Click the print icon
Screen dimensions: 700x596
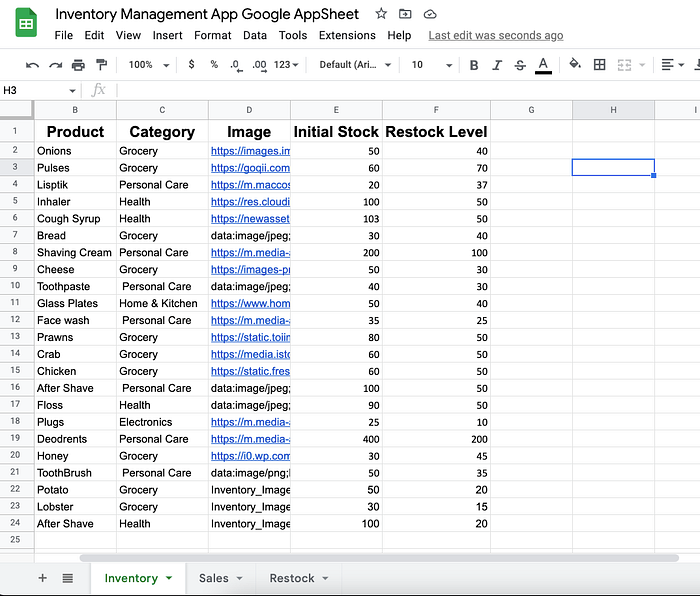click(78, 65)
